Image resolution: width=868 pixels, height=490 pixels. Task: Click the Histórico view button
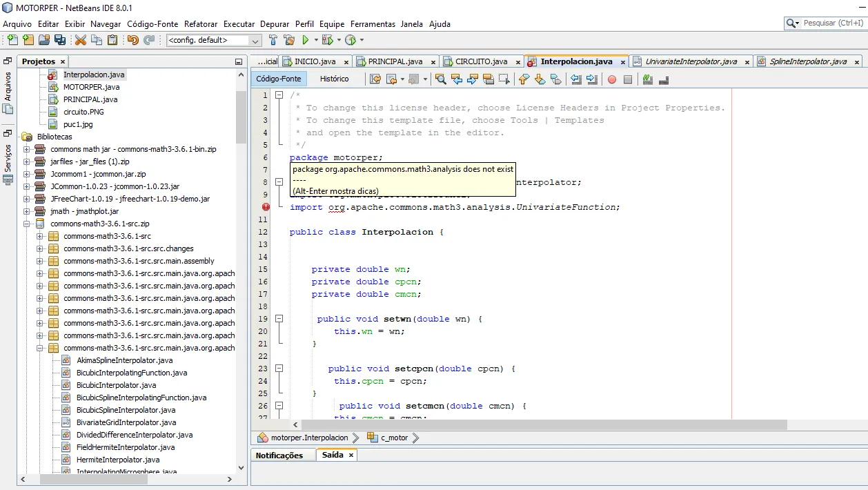334,79
